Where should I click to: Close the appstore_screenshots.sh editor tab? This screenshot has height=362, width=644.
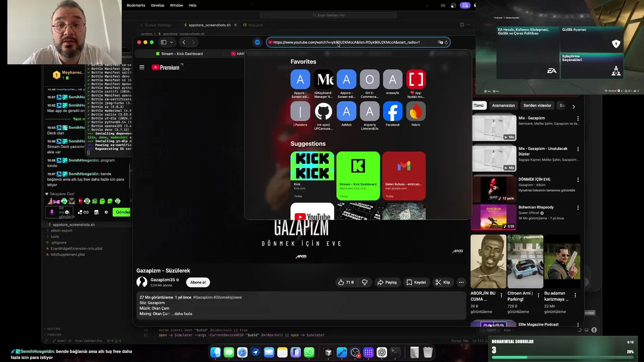point(235,25)
